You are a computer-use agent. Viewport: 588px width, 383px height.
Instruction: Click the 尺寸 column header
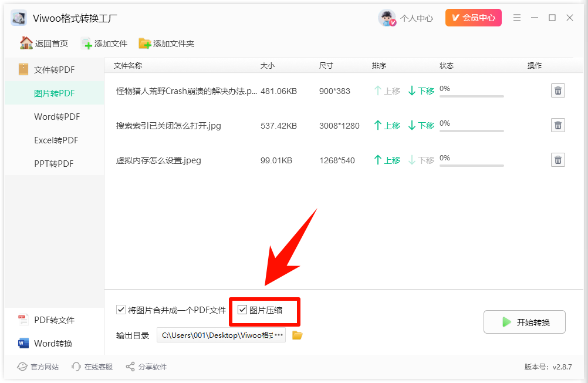coord(326,66)
